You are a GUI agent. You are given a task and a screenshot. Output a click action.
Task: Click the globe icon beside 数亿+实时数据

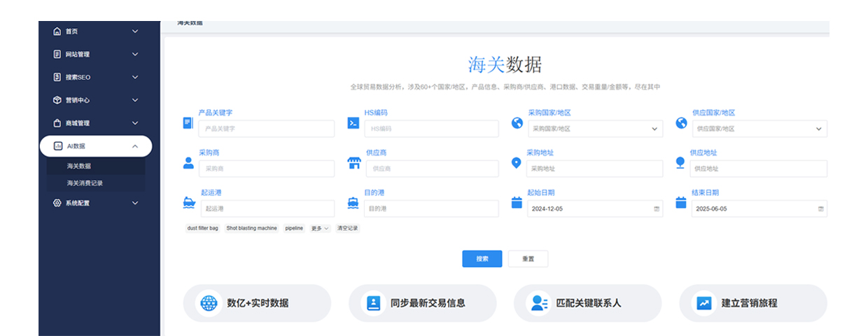pos(209,303)
